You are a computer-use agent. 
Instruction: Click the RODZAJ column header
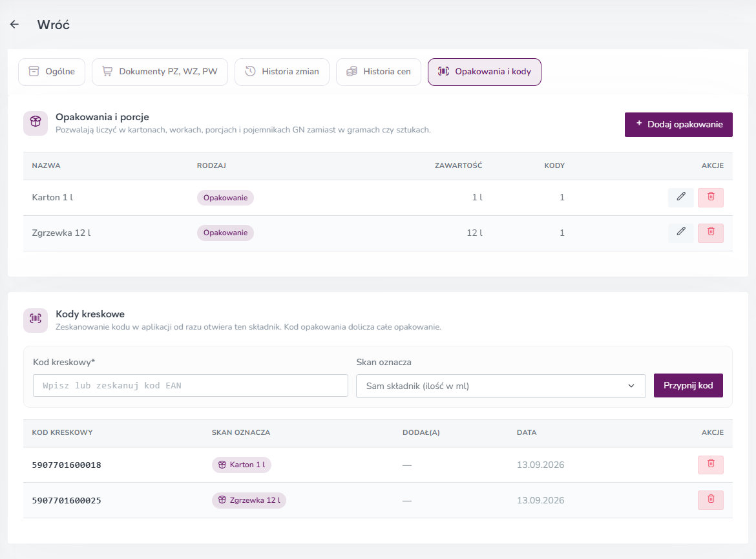pos(212,165)
